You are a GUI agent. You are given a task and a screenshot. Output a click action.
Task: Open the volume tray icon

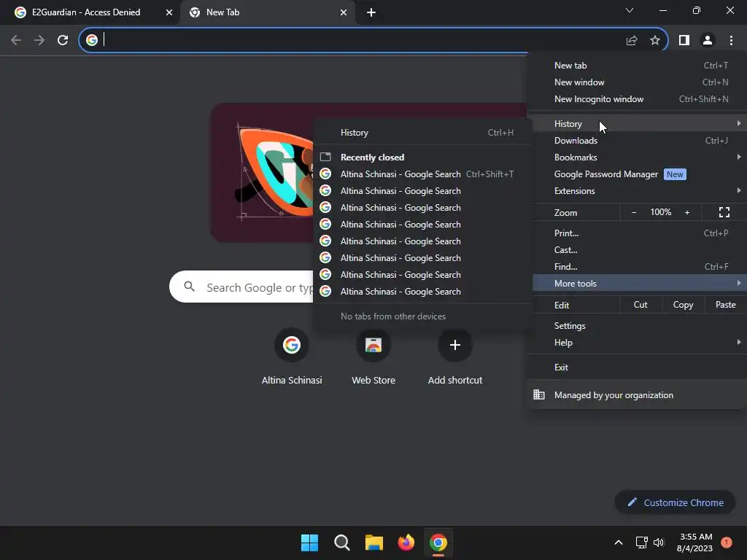(x=659, y=542)
